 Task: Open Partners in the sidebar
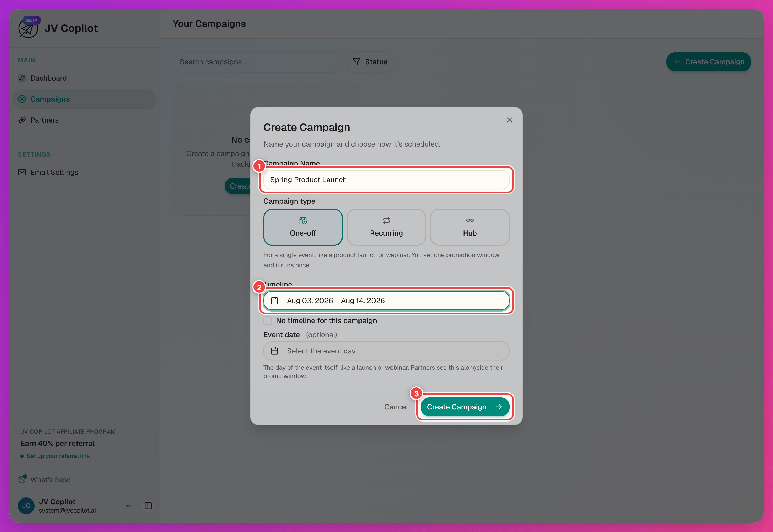click(x=84, y=120)
